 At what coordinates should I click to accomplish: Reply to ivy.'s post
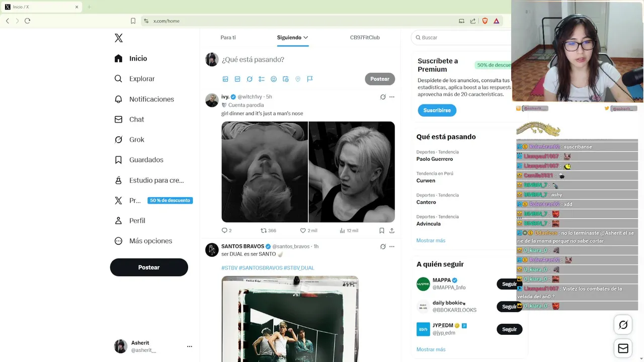tap(226, 230)
